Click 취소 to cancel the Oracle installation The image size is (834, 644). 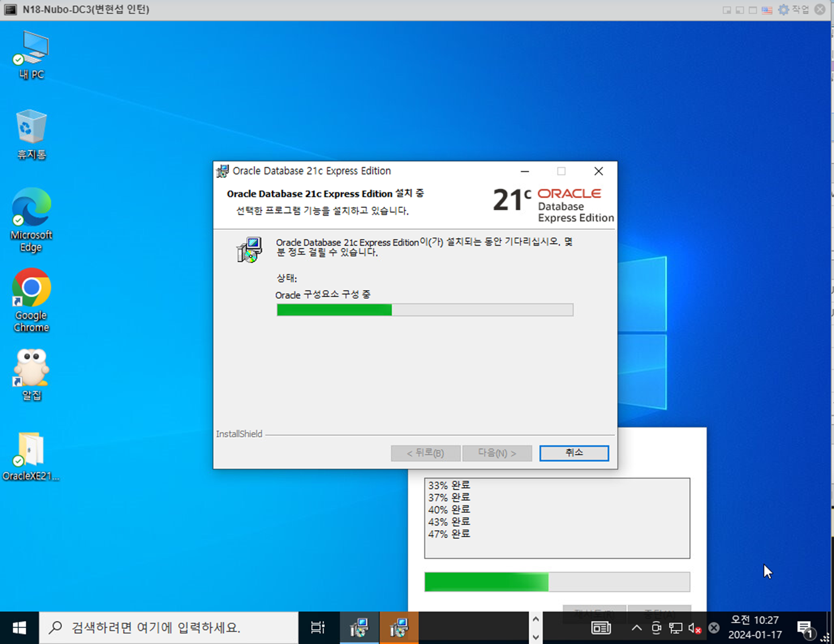[574, 453]
